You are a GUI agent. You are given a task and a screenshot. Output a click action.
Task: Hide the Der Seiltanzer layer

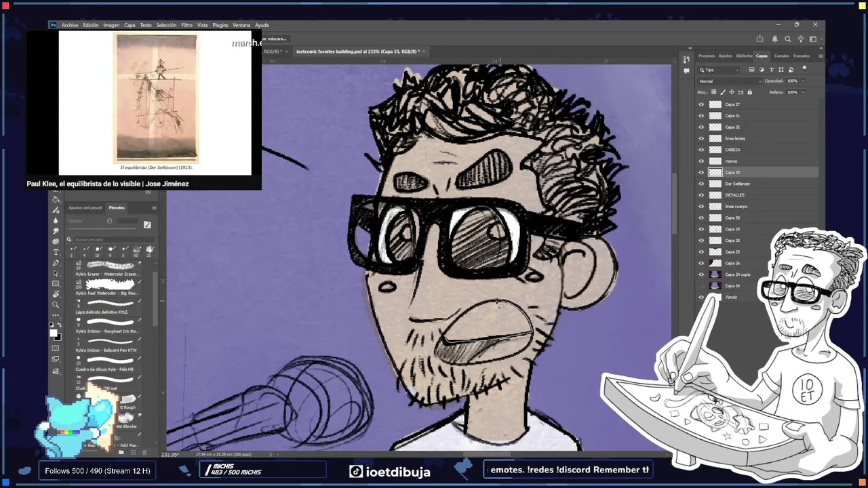click(701, 184)
